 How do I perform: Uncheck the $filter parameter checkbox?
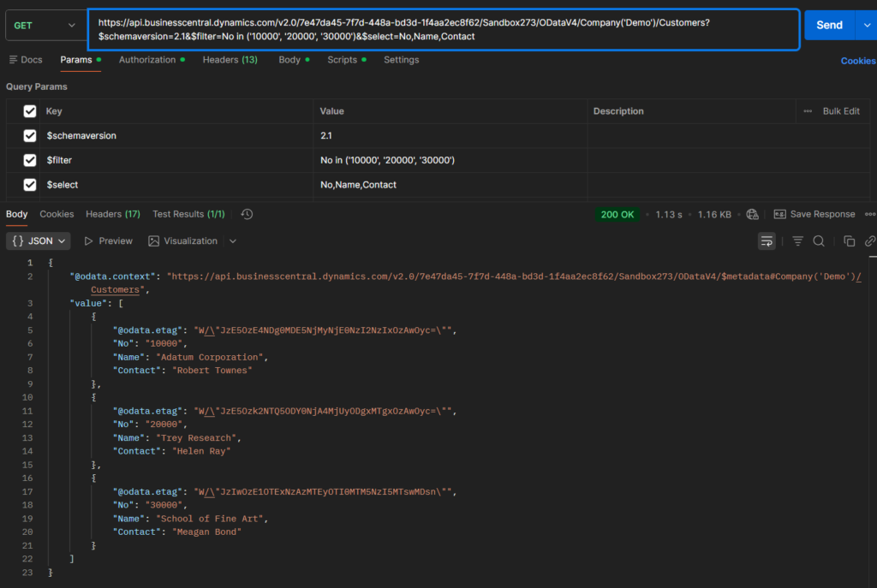tap(30, 160)
